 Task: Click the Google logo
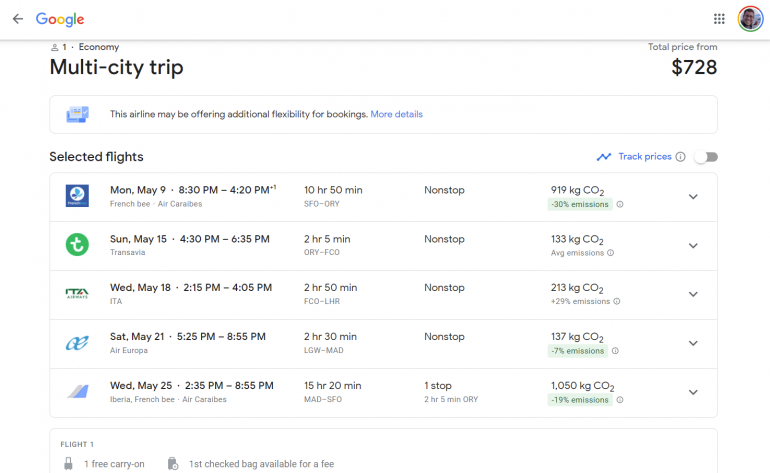(x=60, y=19)
